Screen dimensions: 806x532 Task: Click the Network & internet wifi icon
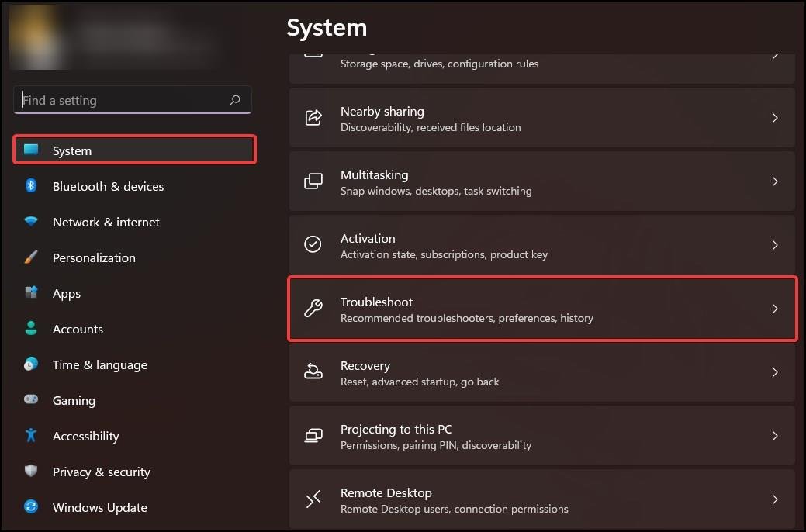(31, 222)
